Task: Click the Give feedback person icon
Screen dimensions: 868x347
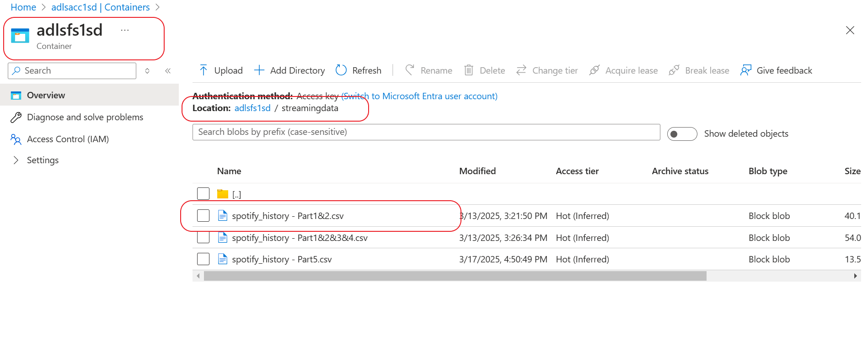Action: (x=746, y=70)
